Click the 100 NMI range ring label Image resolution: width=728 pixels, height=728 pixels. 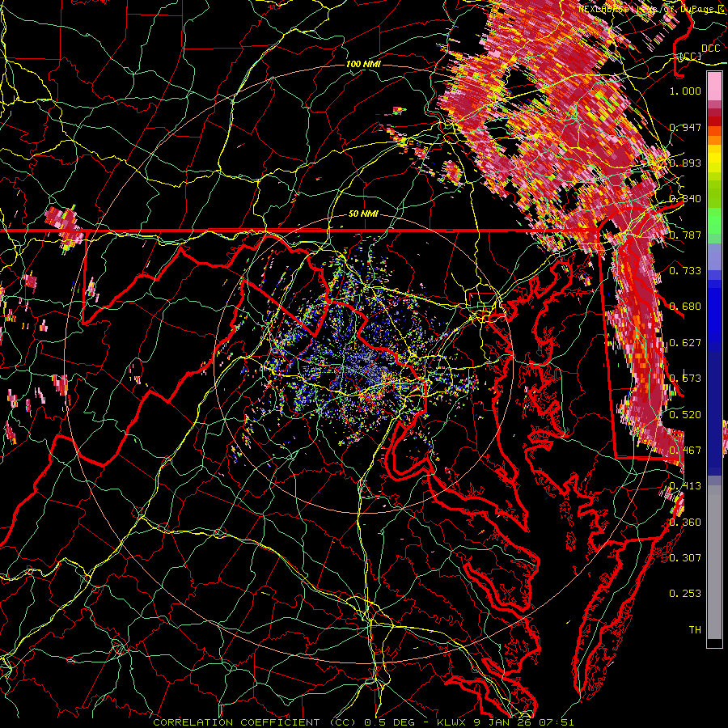point(363,64)
